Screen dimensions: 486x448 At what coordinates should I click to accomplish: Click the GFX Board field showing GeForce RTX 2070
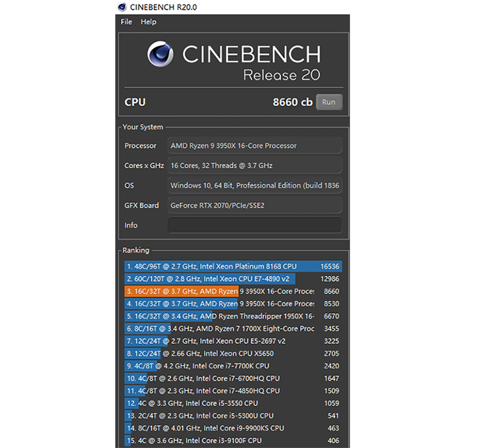pos(254,205)
